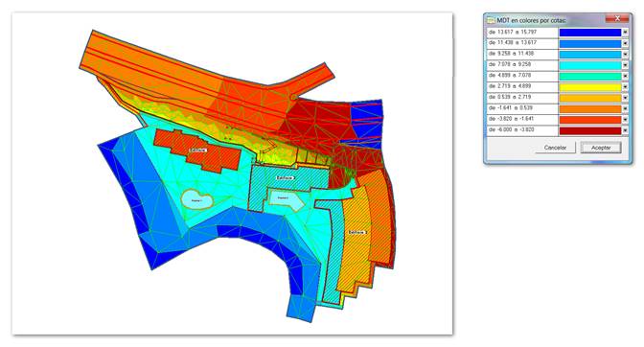Select the cyan swatch for 7.078 to 9.258
This screenshot has height=347, width=644.
coord(590,65)
